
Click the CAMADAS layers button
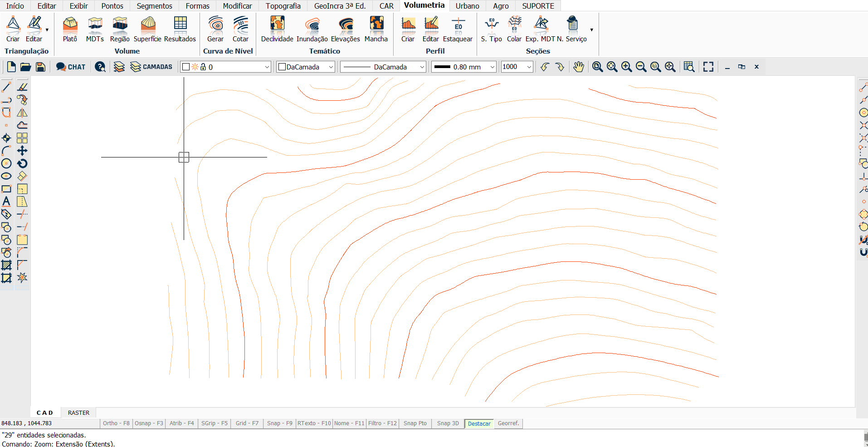(x=151, y=67)
